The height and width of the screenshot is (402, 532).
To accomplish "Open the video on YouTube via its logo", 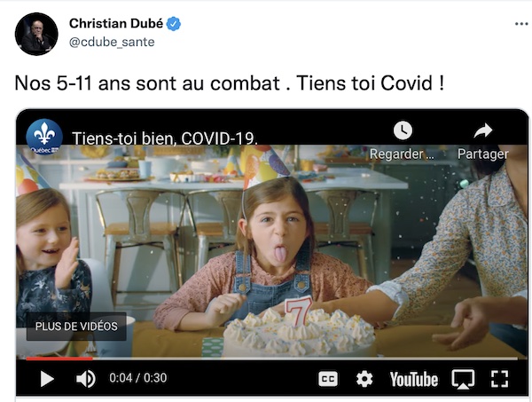I will (413, 379).
